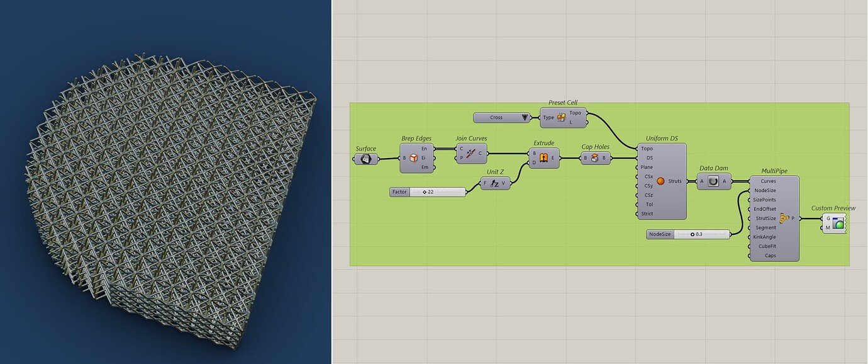Viewport: 868px width, 364px height.
Task: Click the Strict input on Uniform DS
Action: 637,213
